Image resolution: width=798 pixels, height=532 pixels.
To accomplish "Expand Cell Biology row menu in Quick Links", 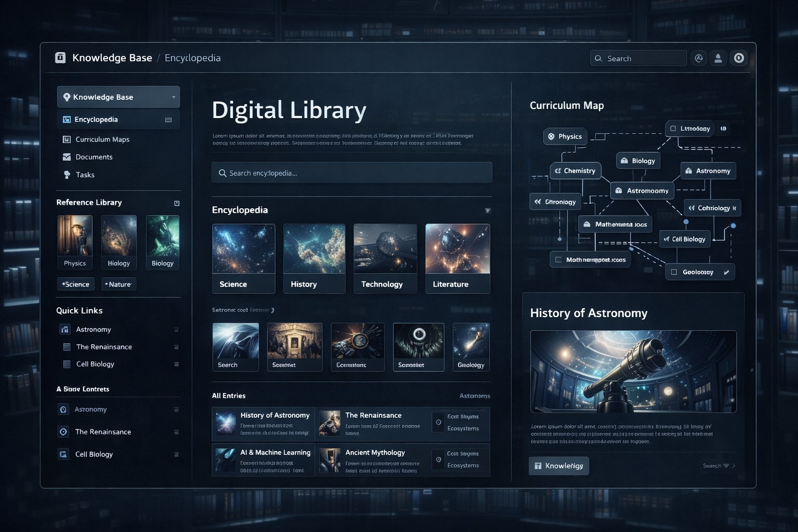I will 176,364.
